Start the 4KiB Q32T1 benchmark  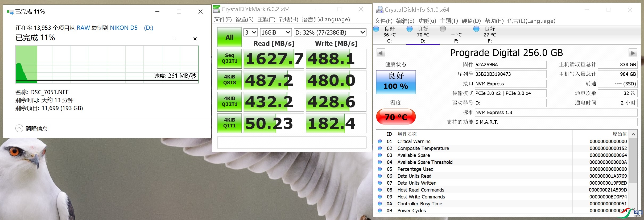pyautogui.click(x=229, y=102)
